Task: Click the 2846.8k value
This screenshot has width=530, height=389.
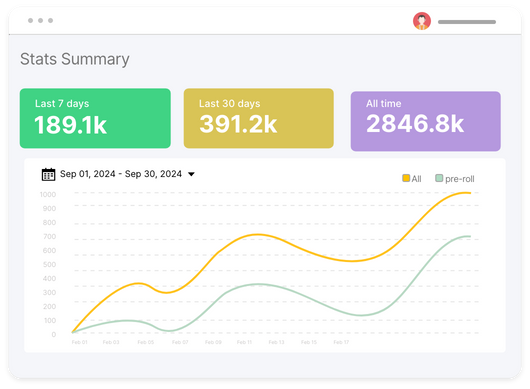Action: [x=415, y=123]
